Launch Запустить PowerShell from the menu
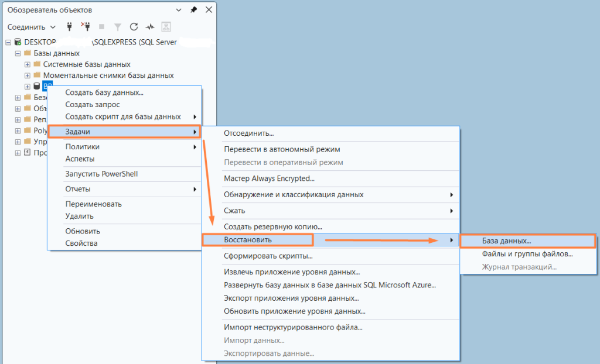Image resolution: width=600 pixels, height=364 pixels. pyautogui.click(x=124, y=174)
